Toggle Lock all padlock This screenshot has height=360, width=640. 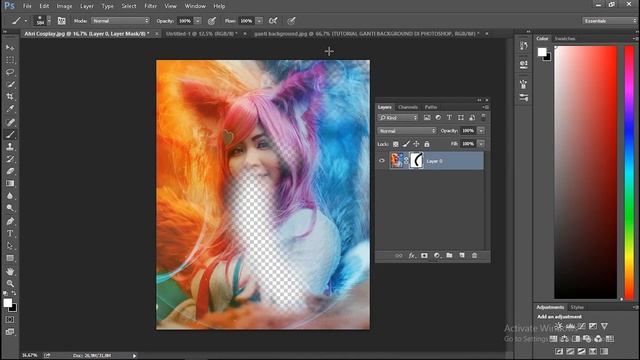427,144
